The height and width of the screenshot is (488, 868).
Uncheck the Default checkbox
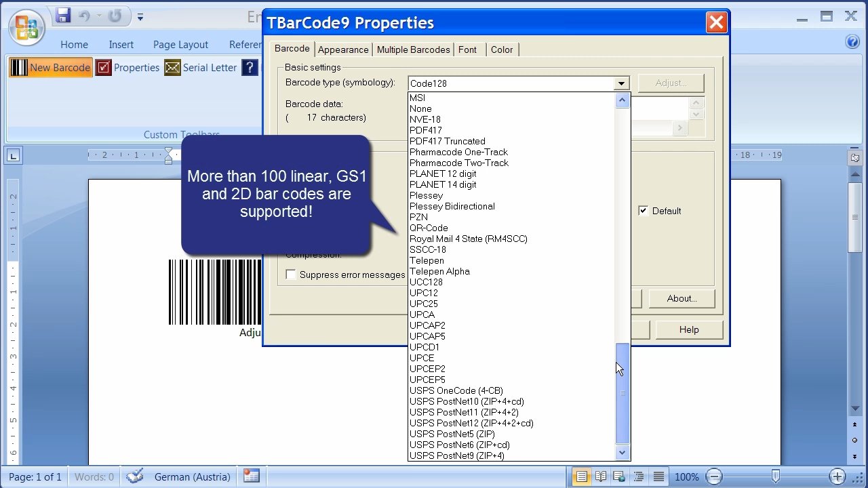(643, 211)
